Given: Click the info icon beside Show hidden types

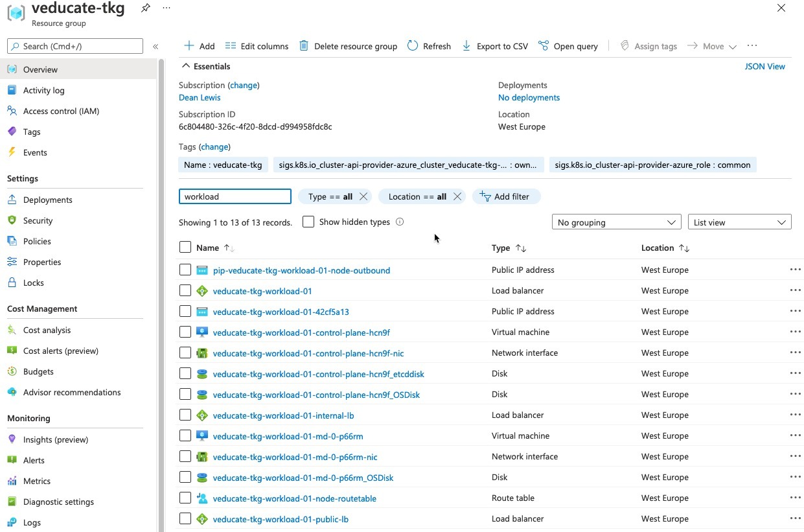Looking at the screenshot, I should point(400,222).
